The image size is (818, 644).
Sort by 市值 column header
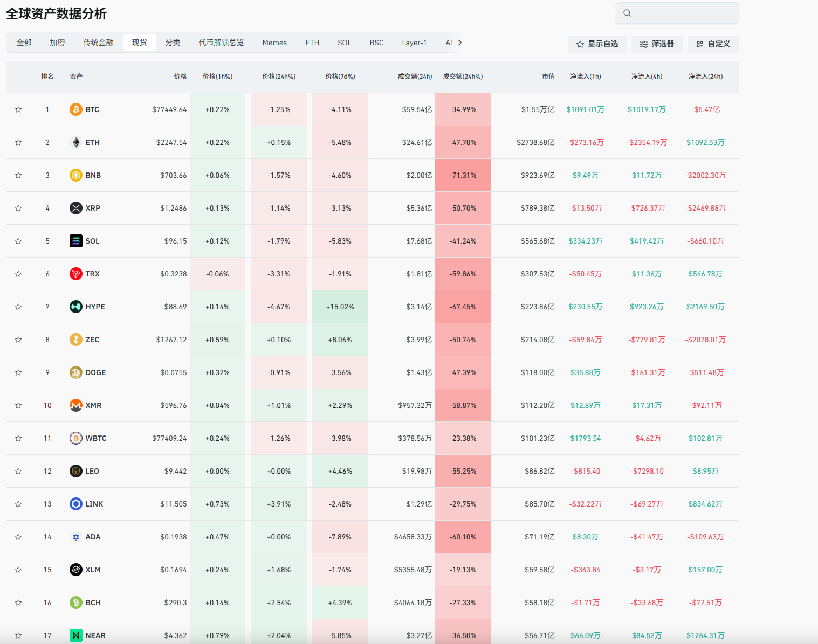(548, 77)
